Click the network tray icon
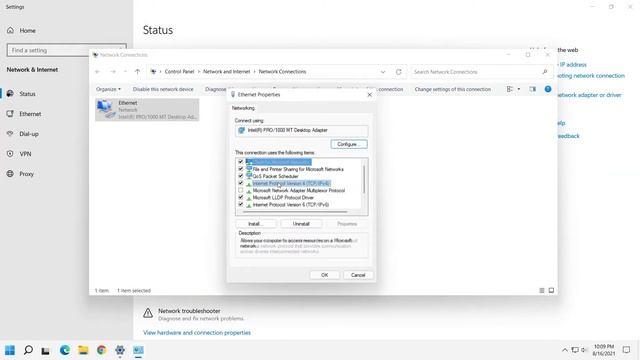Image resolution: width=640 pixels, height=360 pixels. (x=575, y=350)
